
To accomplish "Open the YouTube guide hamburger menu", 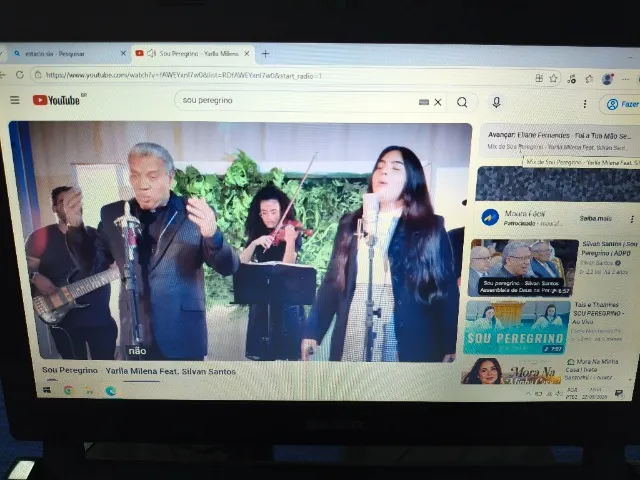I will (15, 100).
